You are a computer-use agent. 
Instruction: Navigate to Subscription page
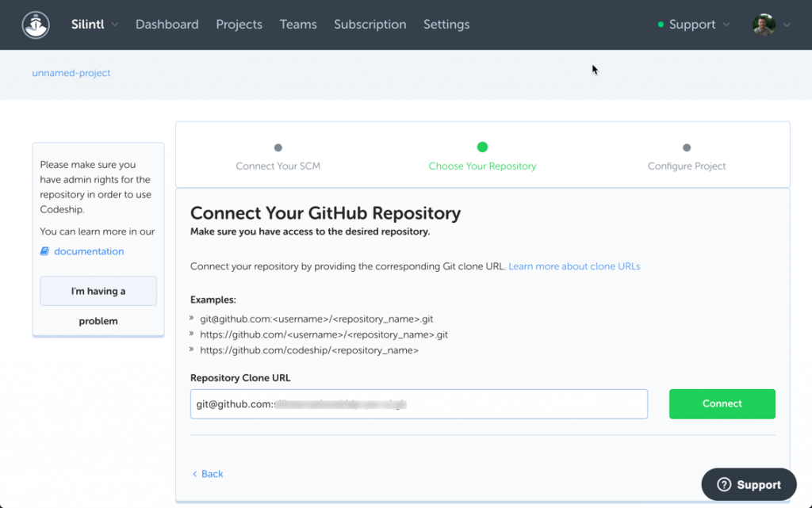point(370,25)
